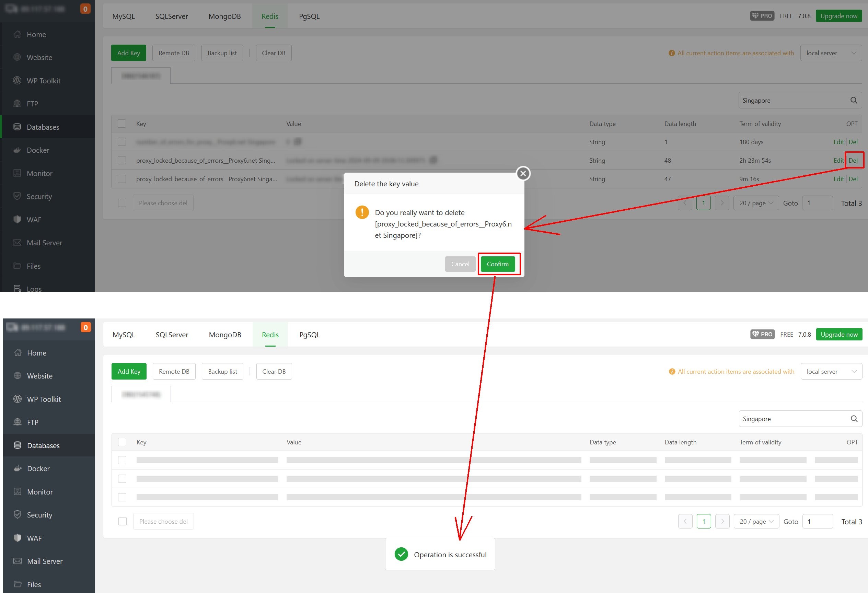Open the 20 / page dropdown

[756, 203]
